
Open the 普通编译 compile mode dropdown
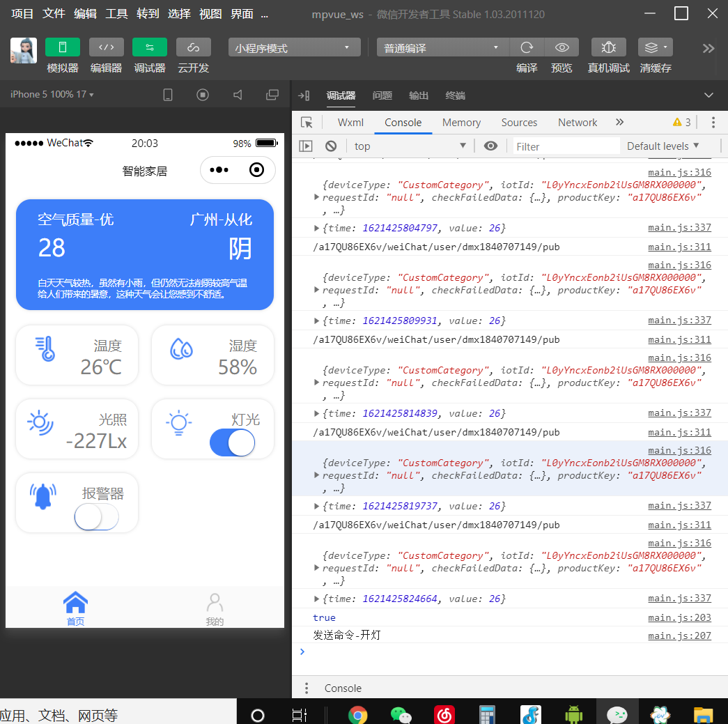click(442, 47)
